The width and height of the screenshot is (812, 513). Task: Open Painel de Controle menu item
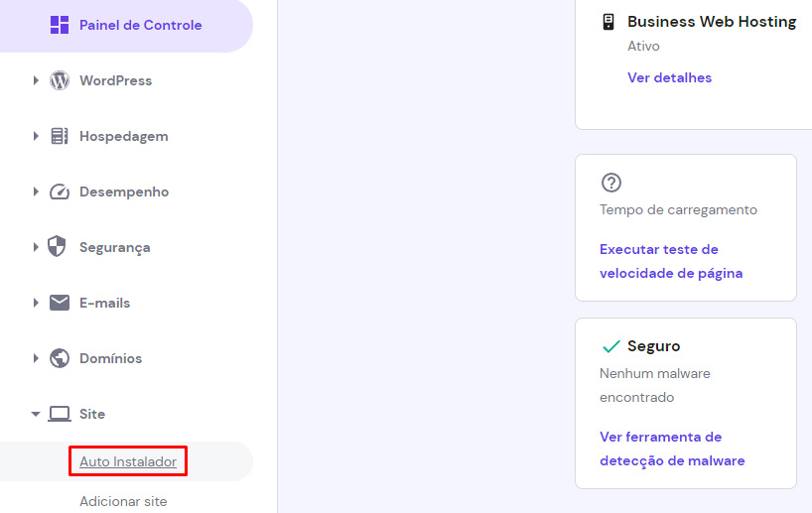[140, 25]
